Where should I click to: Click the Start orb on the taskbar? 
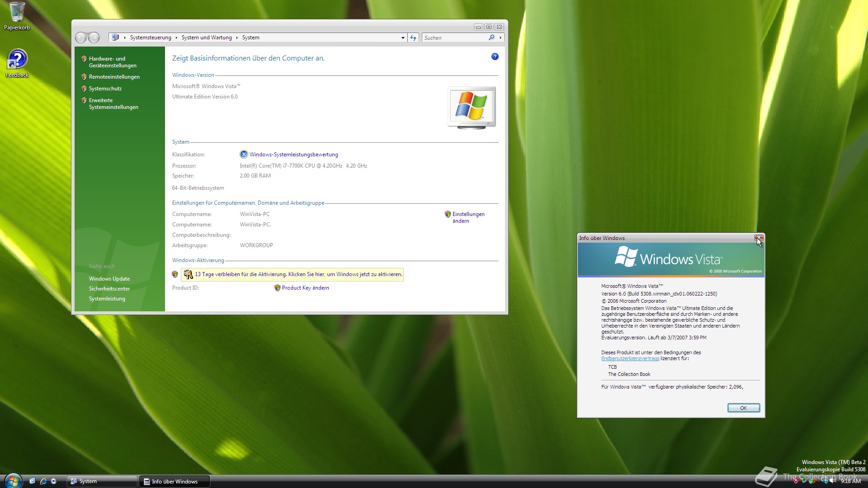pyautogui.click(x=13, y=481)
